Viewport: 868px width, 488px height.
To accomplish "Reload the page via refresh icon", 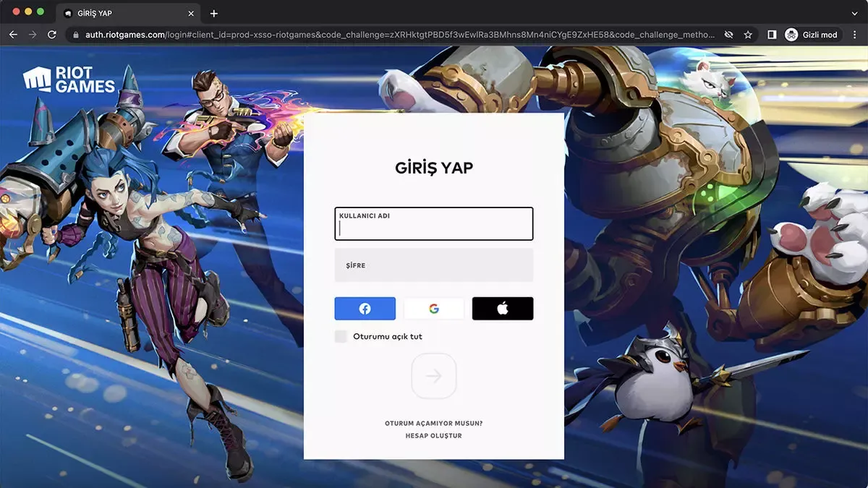I will coord(51,34).
